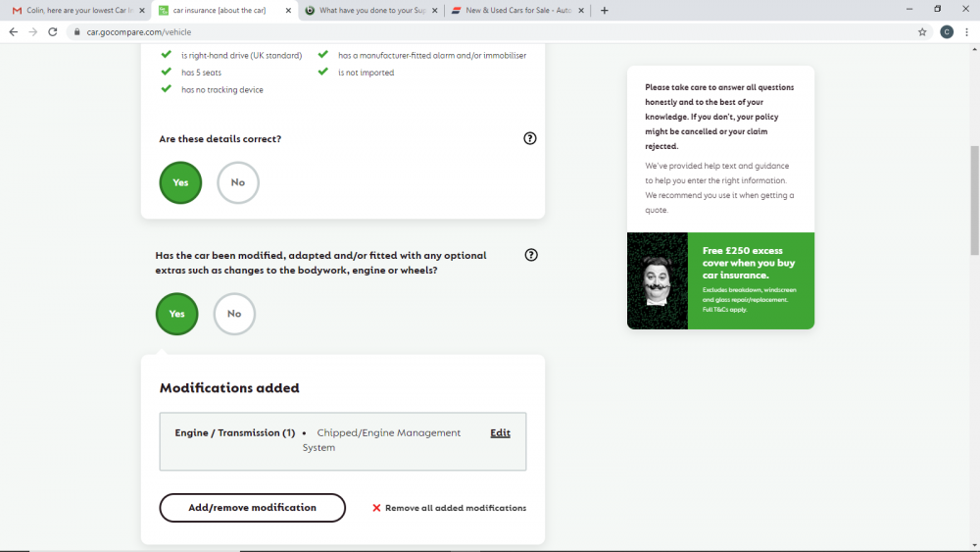Click 'has a manufacturer-fitted alarm and/or immobiliser' text
This screenshot has width=980, height=552.
pos(432,55)
